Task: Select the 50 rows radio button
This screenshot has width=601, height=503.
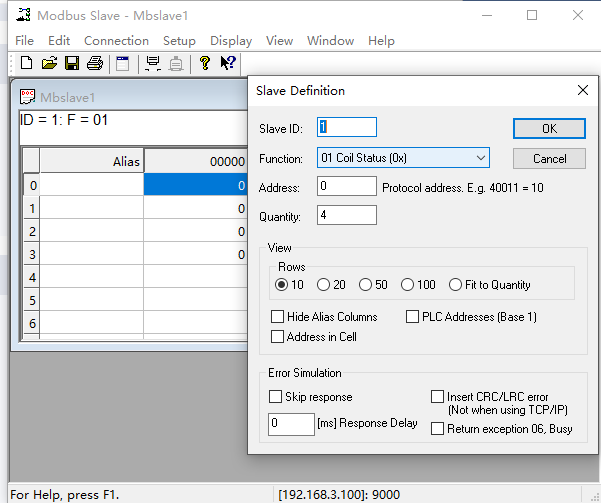Action: (366, 285)
